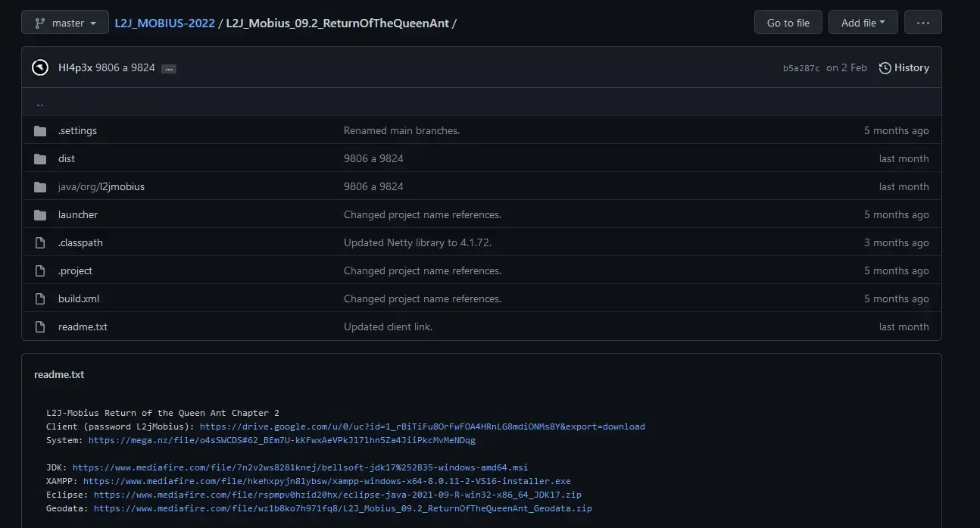Open the JDK bellsoft mediafire link
This screenshot has height=528, width=980.
click(300, 467)
